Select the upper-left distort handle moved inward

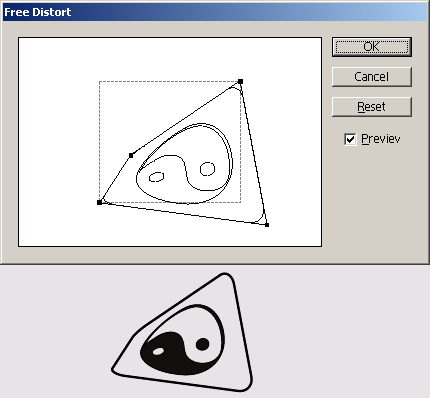131,155
